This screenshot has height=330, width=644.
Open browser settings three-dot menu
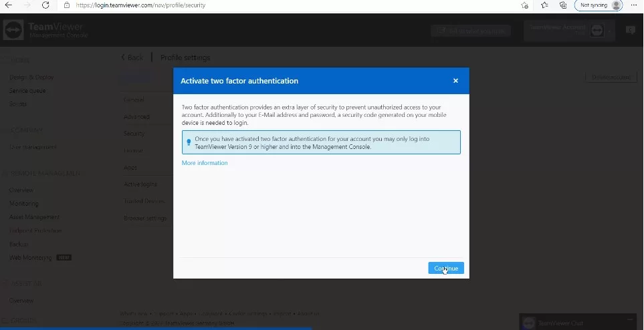634,5
